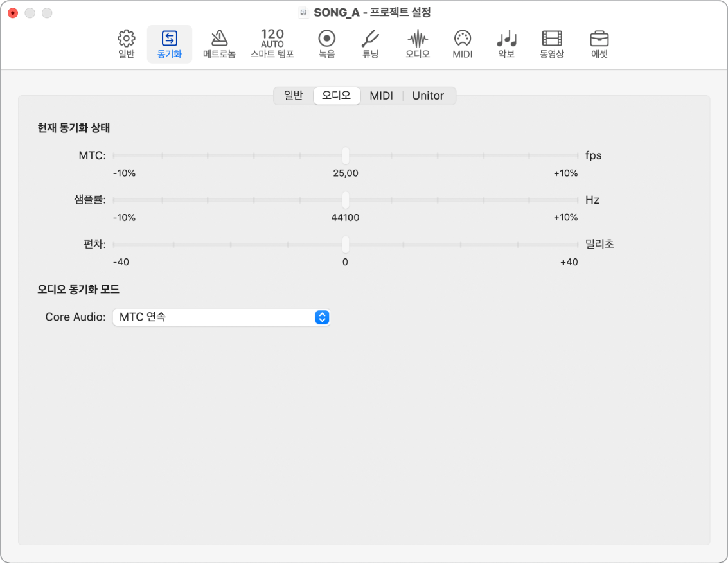Click the 샘플률 Hz slider handle
This screenshot has width=728, height=564.
[346, 200]
